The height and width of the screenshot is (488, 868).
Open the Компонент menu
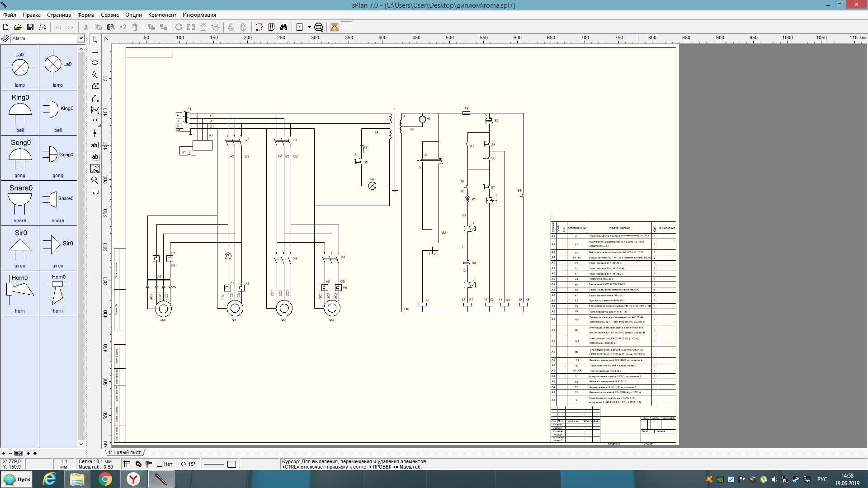(162, 15)
